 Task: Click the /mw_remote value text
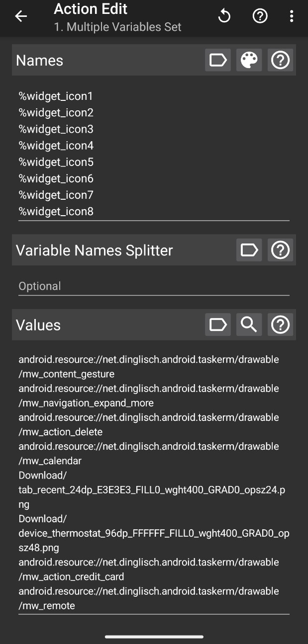[47, 606]
